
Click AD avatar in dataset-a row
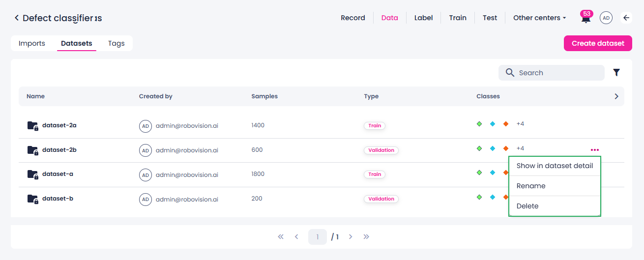pos(146,174)
